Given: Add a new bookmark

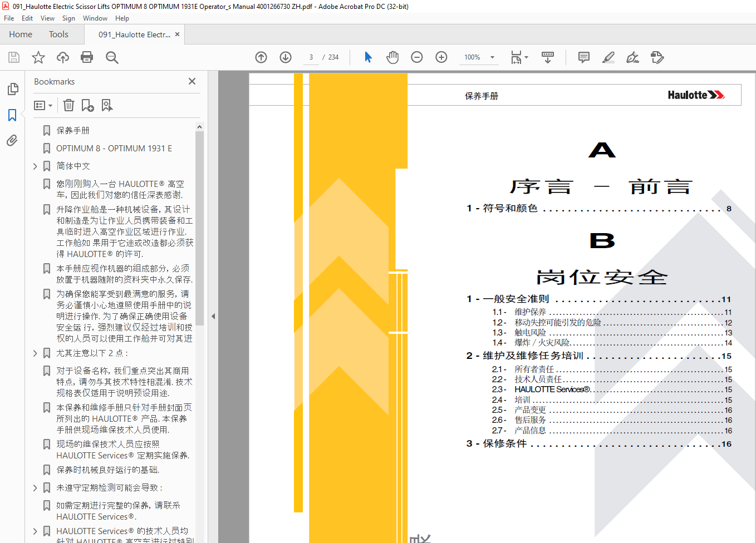Looking at the screenshot, I should coord(88,105).
